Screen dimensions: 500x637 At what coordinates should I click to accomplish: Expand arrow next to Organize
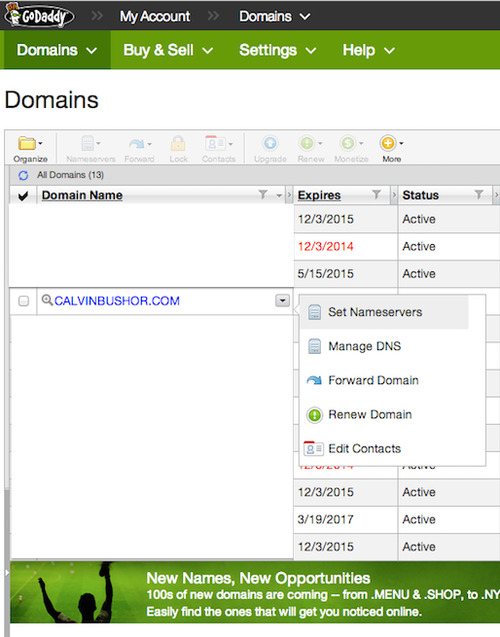pos(40,143)
